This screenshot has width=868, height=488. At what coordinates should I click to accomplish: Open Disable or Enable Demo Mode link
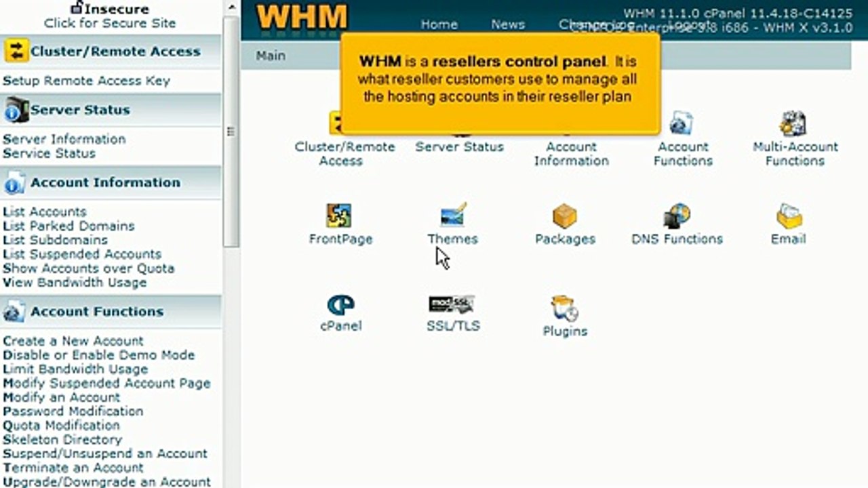[99, 355]
